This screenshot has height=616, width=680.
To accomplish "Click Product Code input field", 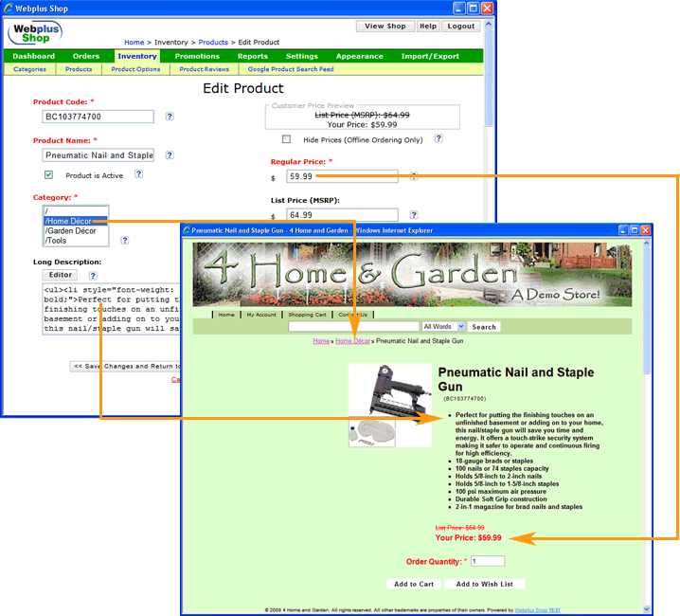I will click(x=98, y=117).
